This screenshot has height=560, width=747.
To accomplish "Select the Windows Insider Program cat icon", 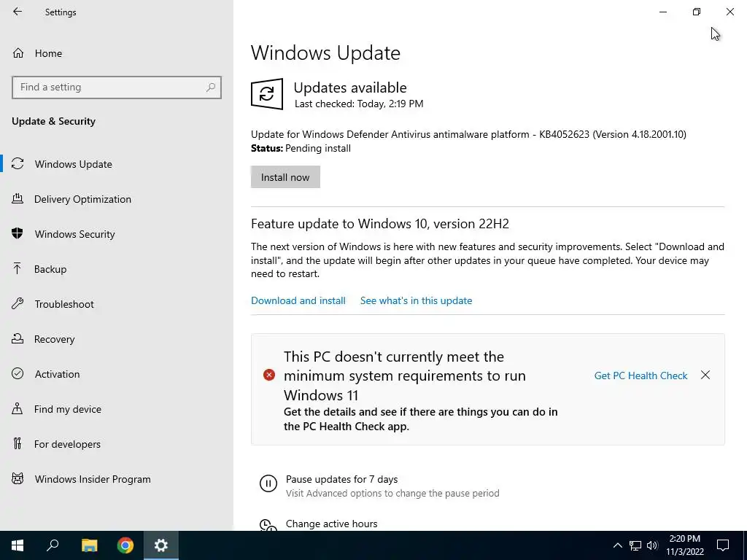I will tap(18, 478).
